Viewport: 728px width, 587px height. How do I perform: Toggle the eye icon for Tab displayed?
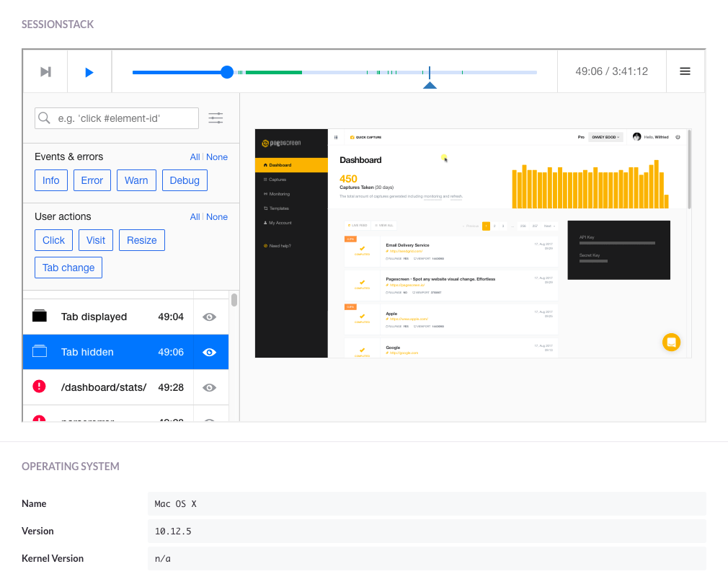[209, 317]
